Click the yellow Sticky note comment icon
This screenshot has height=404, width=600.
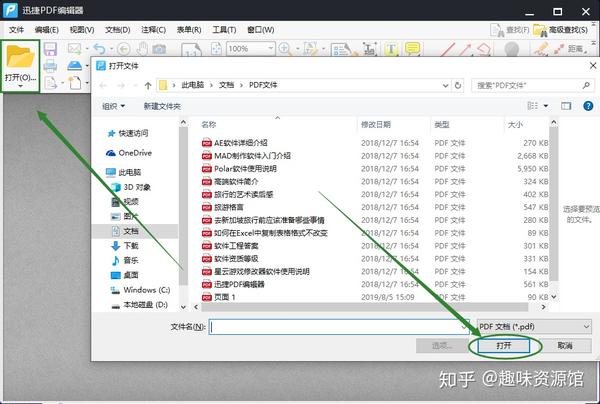click(x=412, y=49)
